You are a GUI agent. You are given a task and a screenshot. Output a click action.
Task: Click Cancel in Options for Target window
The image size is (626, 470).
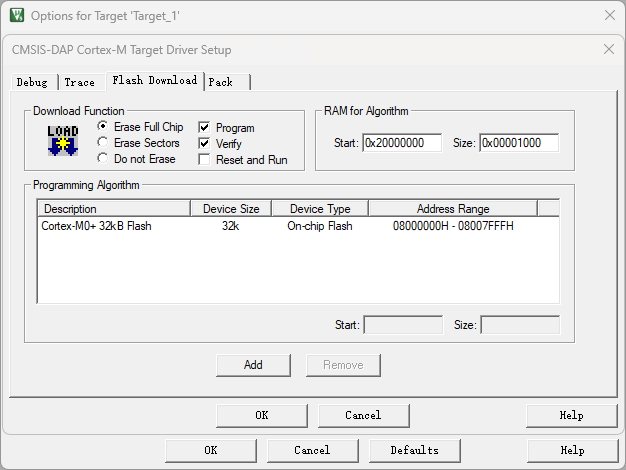pos(313,450)
